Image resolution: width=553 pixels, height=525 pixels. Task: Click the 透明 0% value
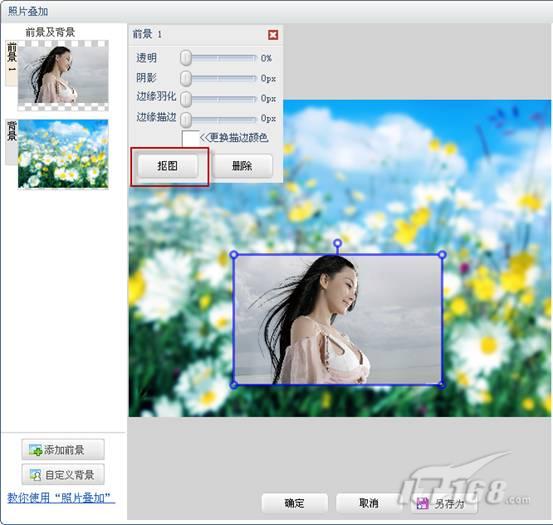coord(266,58)
